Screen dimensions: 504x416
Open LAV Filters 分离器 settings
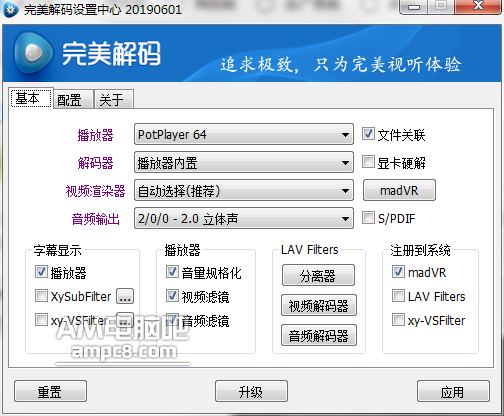318,275
